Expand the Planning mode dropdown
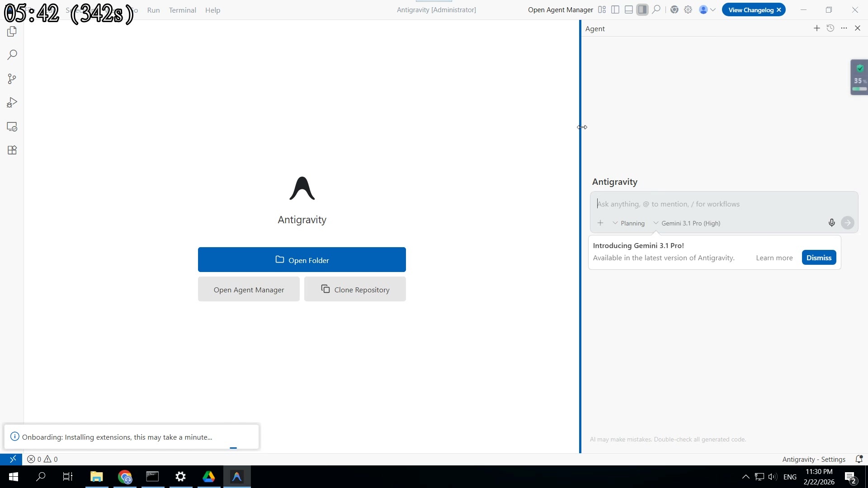Image resolution: width=868 pixels, height=488 pixels. click(628, 223)
